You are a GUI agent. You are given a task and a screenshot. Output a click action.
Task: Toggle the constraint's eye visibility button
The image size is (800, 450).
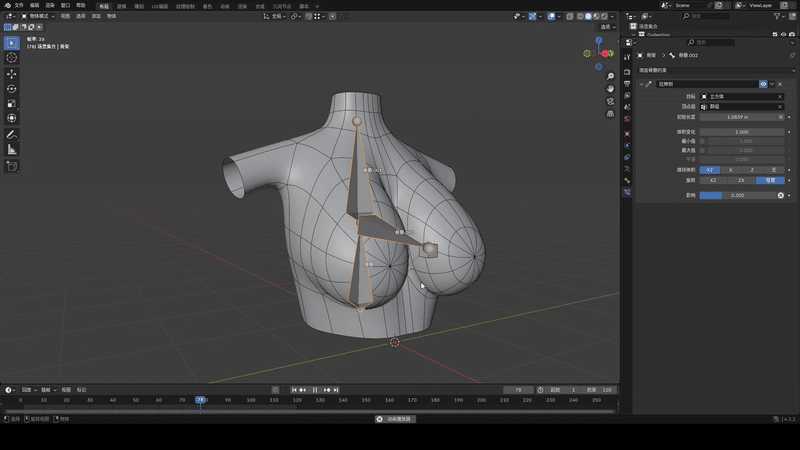[763, 84]
